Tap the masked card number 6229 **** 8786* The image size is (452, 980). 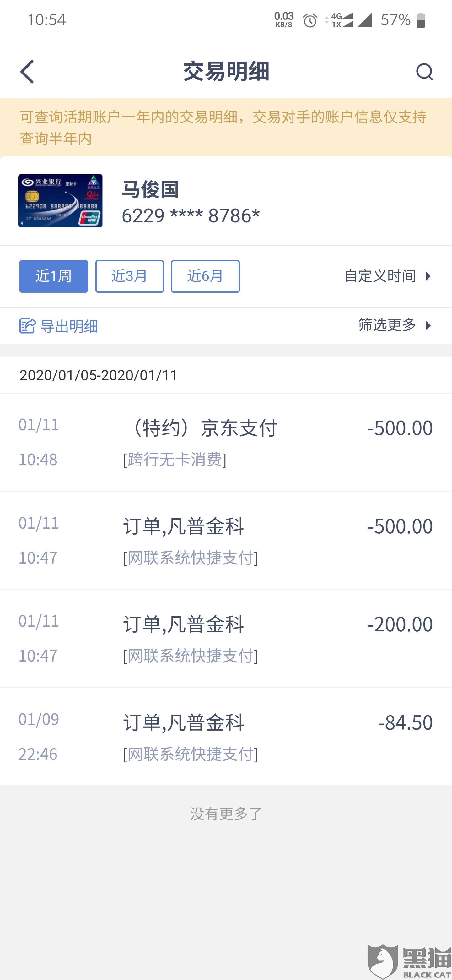click(x=191, y=216)
